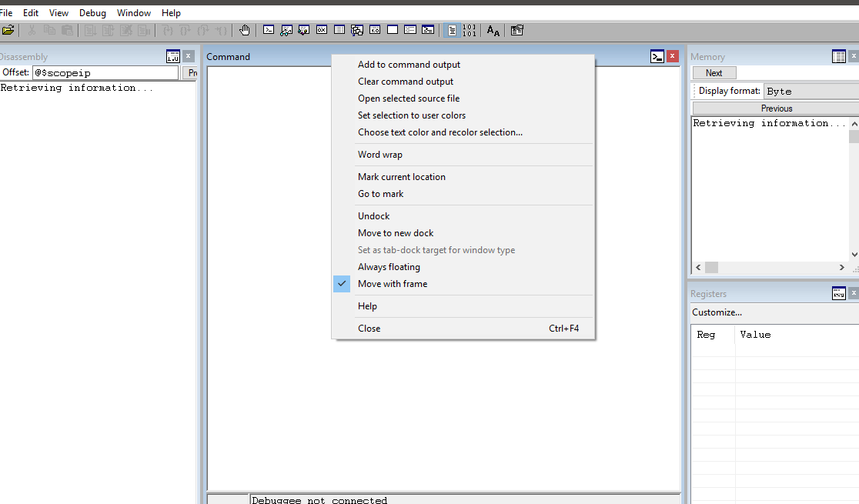The height and width of the screenshot is (504, 859).
Task: Open the Processes and Threads toolbar icon
Action: click(409, 30)
